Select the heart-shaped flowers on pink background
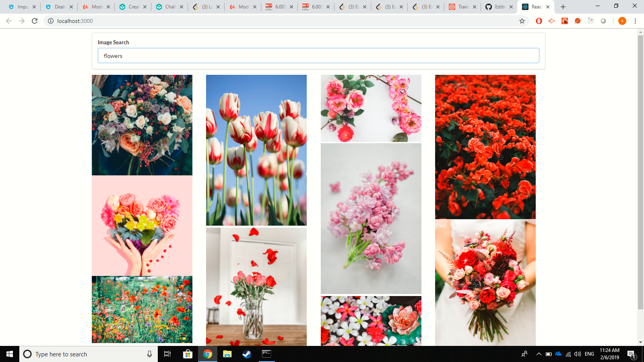 point(142,226)
